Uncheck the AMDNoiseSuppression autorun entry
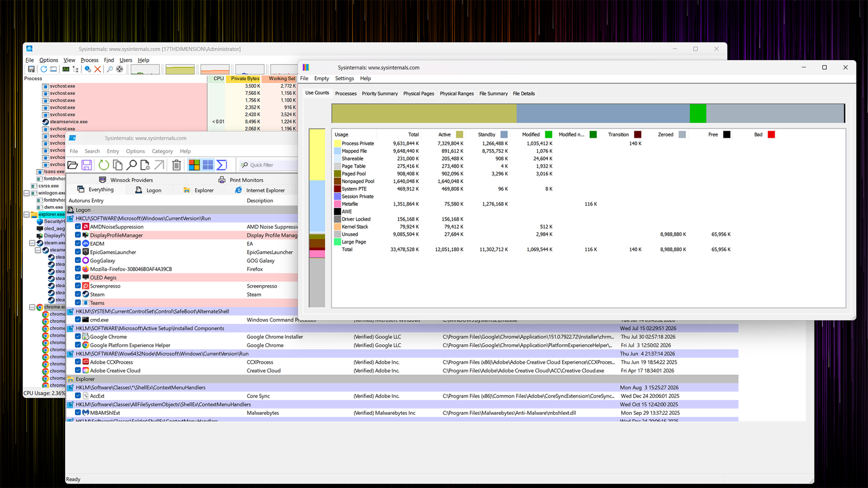 point(78,227)
